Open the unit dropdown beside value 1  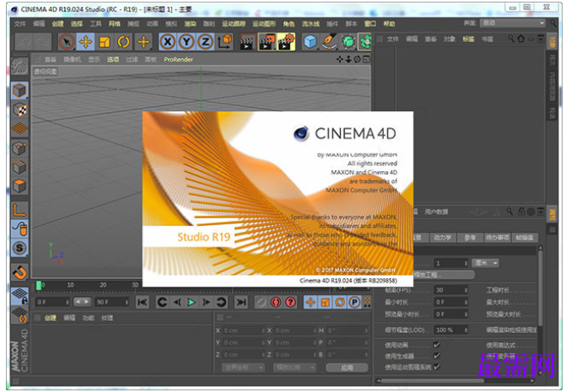[485, 263]
